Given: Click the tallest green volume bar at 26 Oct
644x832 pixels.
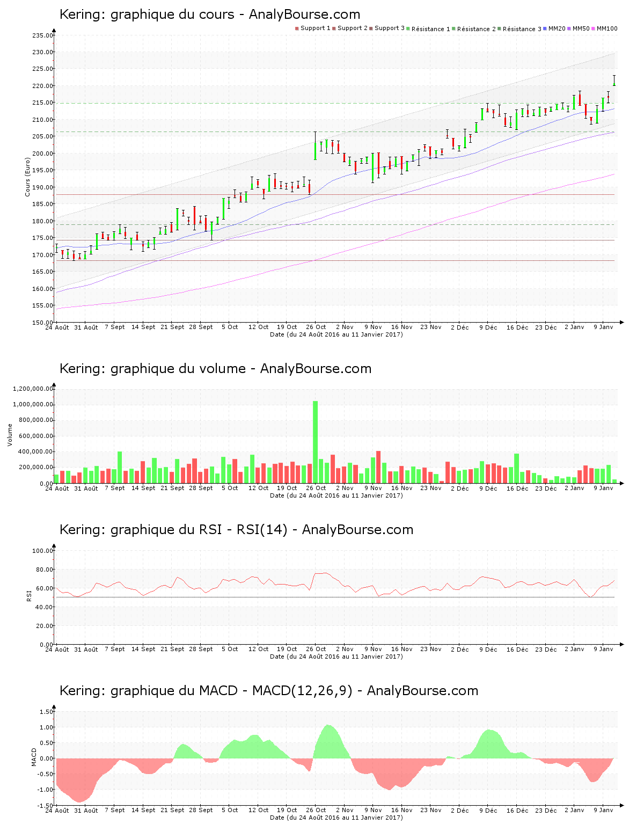Looking at the screenshot, I should tap(316, 442).
